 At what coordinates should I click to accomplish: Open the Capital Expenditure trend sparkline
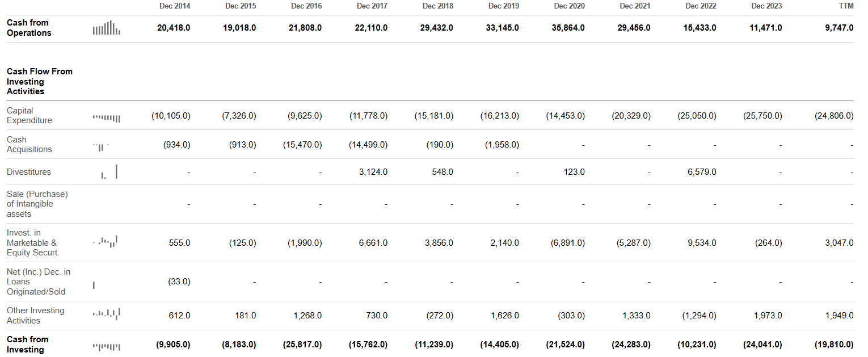[106, 118]
